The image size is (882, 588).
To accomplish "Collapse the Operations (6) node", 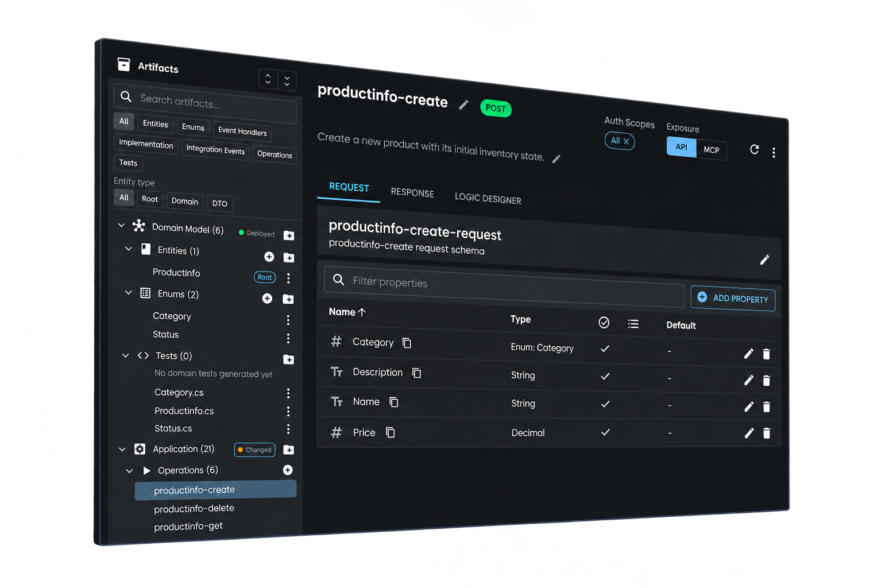I will click(129, 471).
